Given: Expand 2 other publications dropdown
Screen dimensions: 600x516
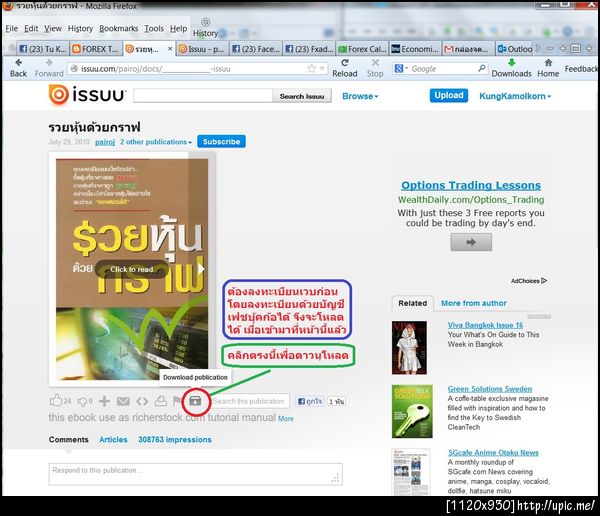Looking at the screenshot, I should click(x=156, y=142).
